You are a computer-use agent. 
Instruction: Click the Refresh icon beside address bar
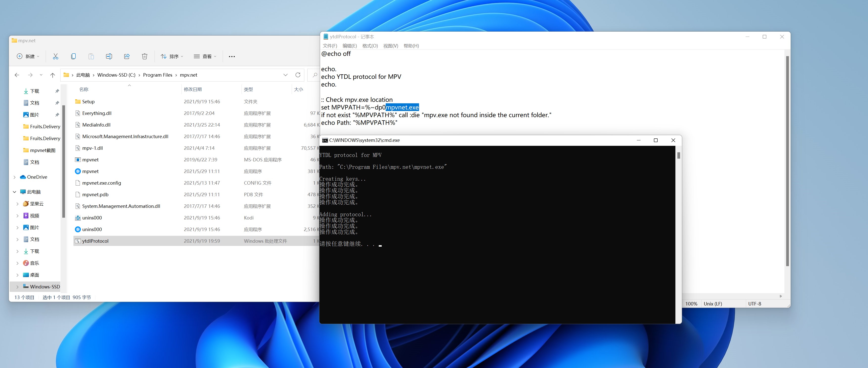pos(298,75)
